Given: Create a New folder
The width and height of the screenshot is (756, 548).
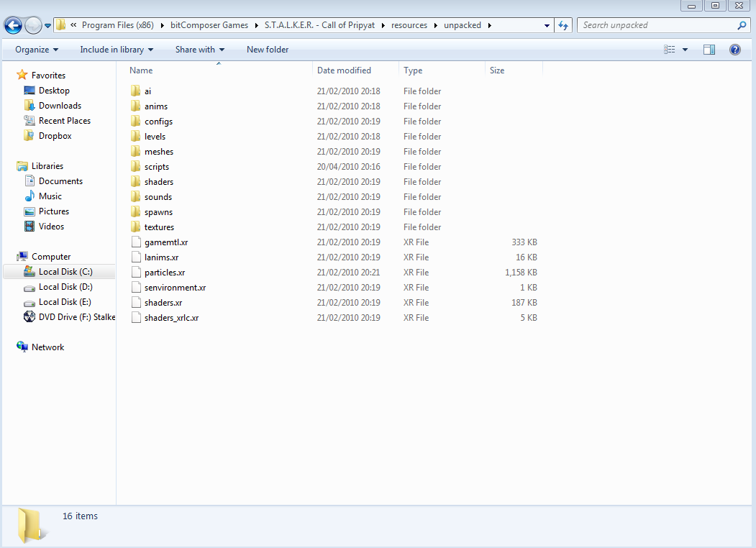Looking at the screenshot, I should coord(268,50).
